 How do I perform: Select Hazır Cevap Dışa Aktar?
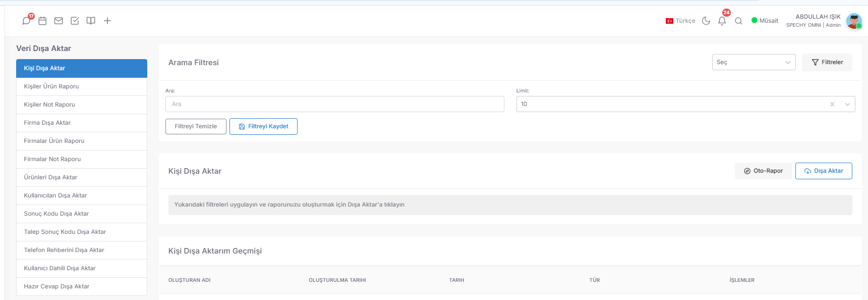click(x=82, y=286)
